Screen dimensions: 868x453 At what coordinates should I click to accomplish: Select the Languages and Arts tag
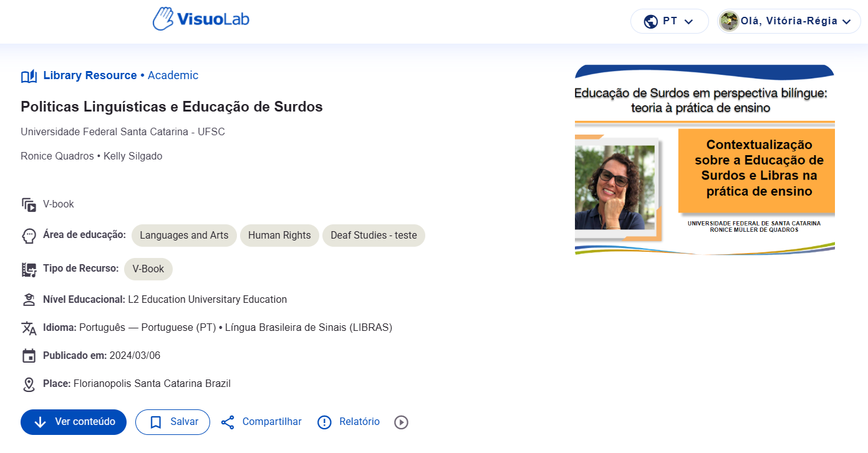coord(184,236)
